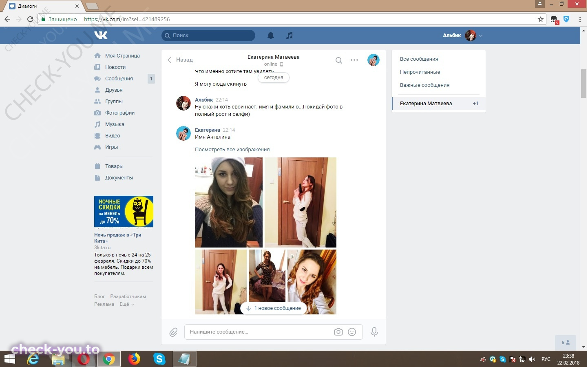
Task: Bookmark this page with the star icon
Action: pyautogui.click(x=541, y=19)
